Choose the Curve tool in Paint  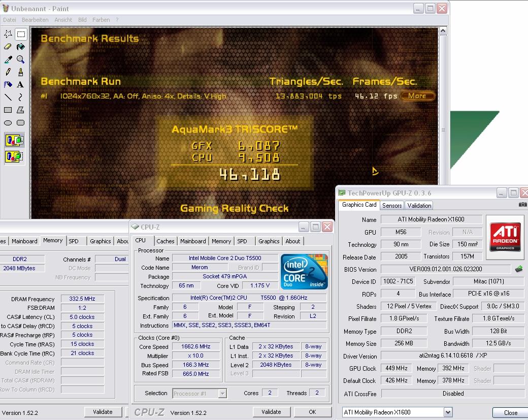coord(21,98)
